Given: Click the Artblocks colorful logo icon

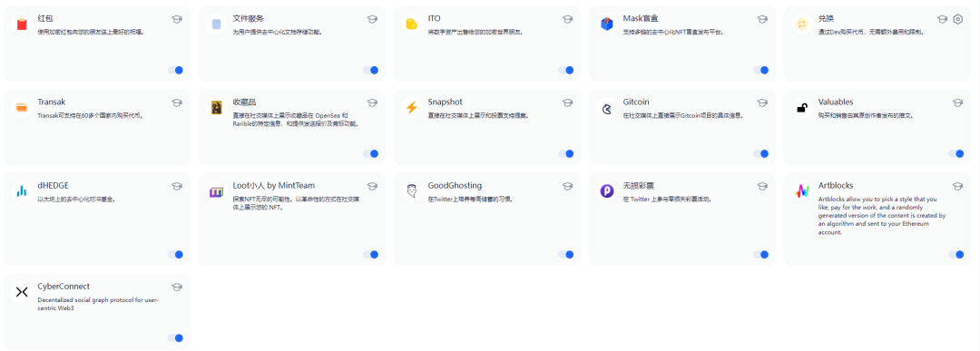Looking at the screenshot, I should coord(801,191).
